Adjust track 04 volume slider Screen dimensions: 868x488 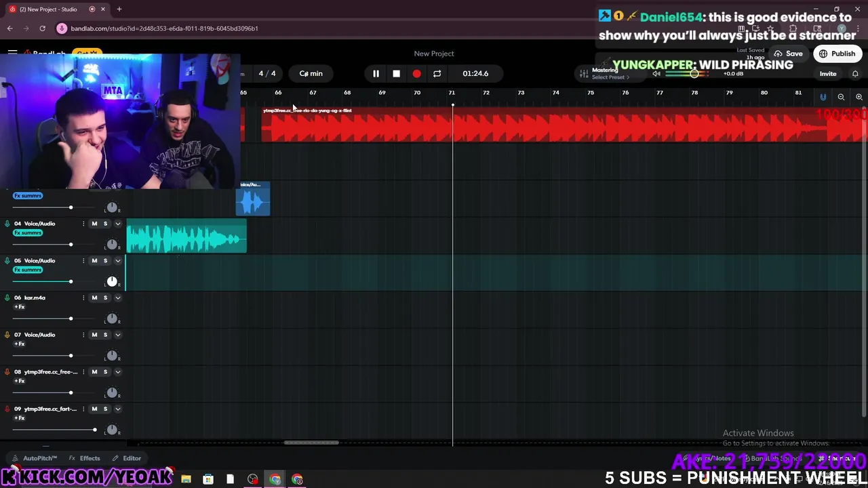point(71,244)
